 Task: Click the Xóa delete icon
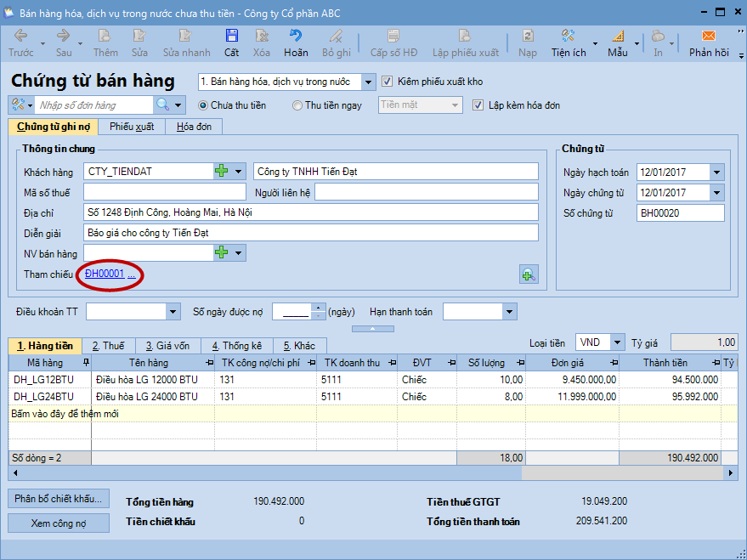[262, 37]
